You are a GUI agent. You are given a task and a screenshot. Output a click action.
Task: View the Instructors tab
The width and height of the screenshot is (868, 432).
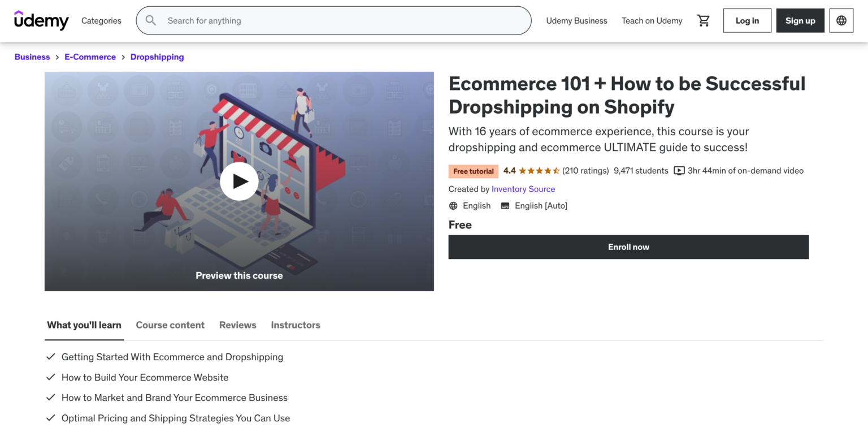(296, 325)
